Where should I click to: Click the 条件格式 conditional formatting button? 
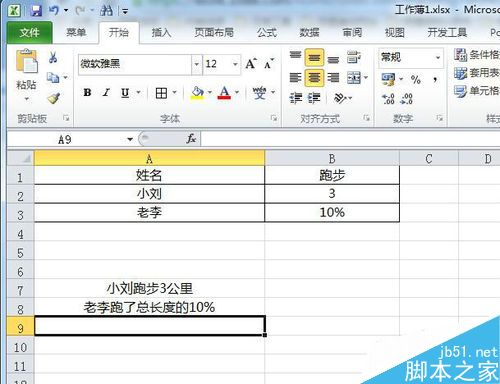click(x=477, y=55)
